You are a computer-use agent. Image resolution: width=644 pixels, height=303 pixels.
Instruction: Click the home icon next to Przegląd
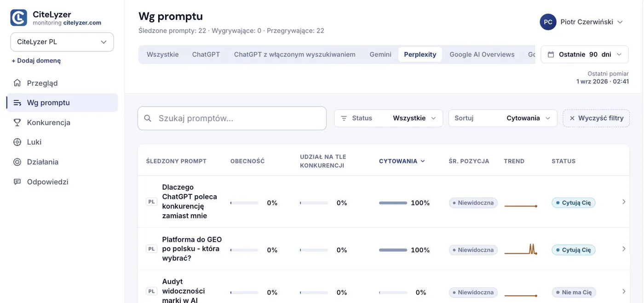pos(17,83)
